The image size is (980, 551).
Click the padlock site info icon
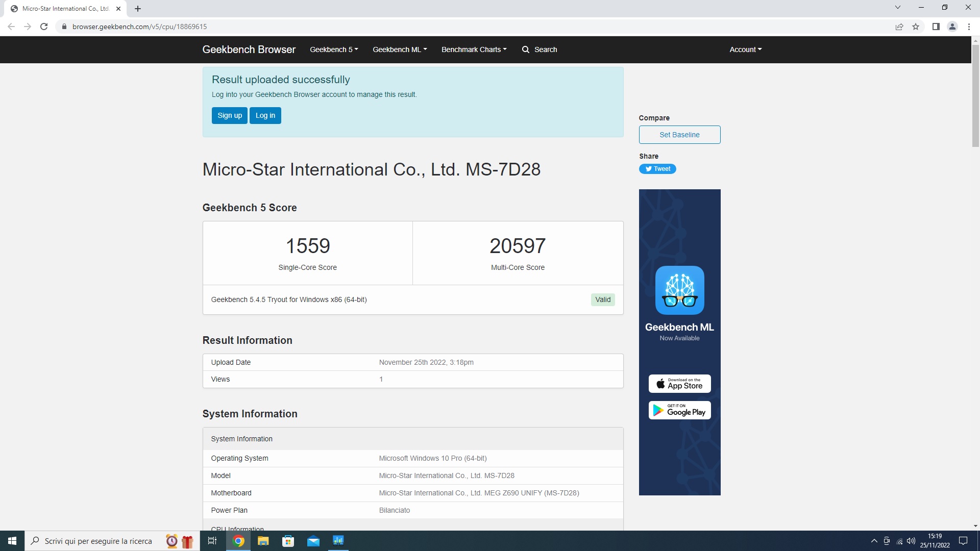pos(64,27)
